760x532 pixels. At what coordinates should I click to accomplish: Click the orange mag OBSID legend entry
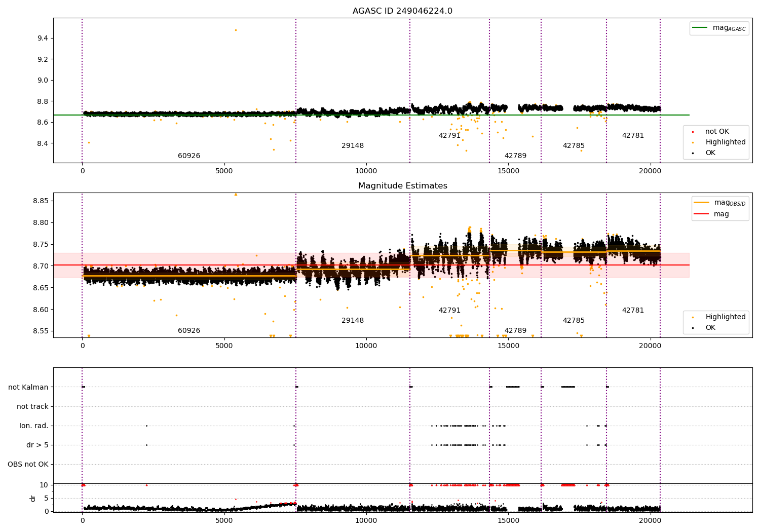click(x=720, y=203)
